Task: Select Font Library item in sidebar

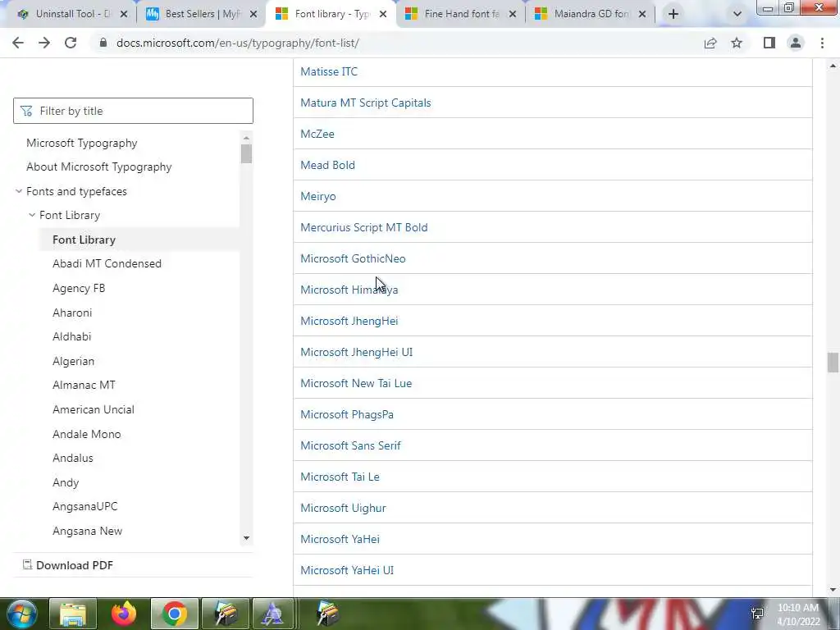Action: [x=84, y=240]
